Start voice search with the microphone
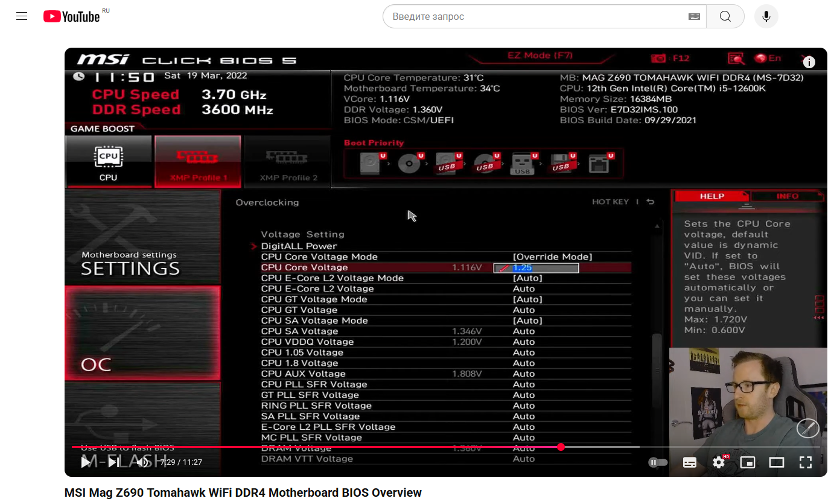Screen dimensions: 834x504 point(766,16)
